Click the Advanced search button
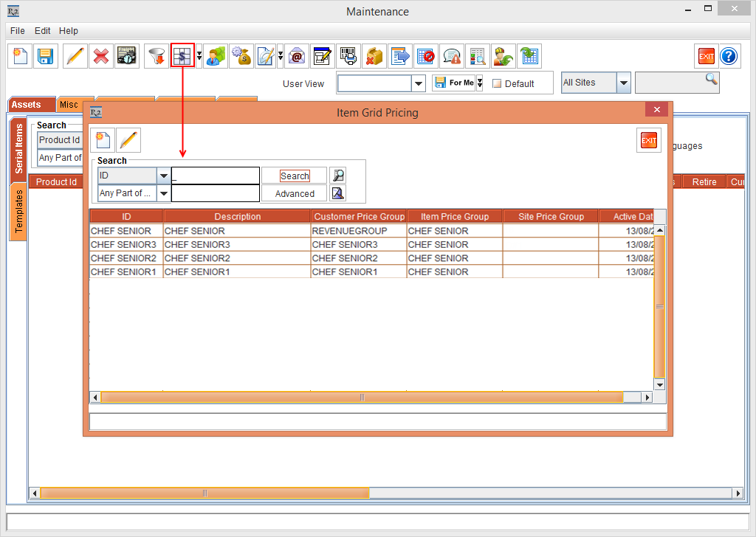The width and height of the screenshot is (756, 537). (295, 193)
